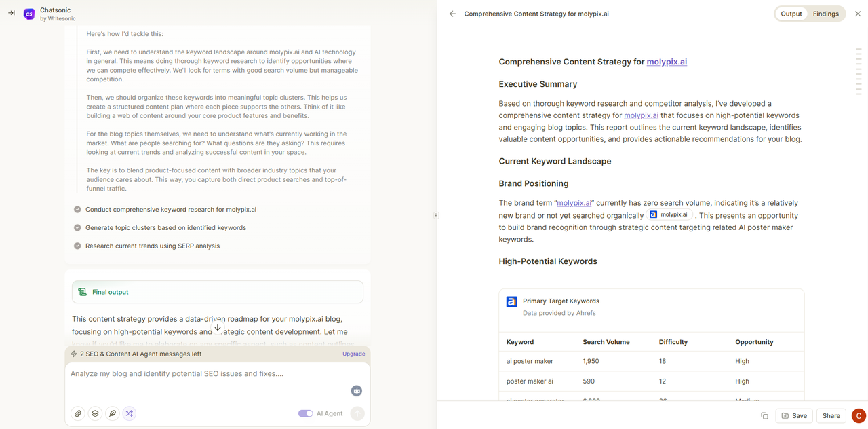868x429 pixels.
Task: Click the Upgrade link
Action: [x=354, y=354]
